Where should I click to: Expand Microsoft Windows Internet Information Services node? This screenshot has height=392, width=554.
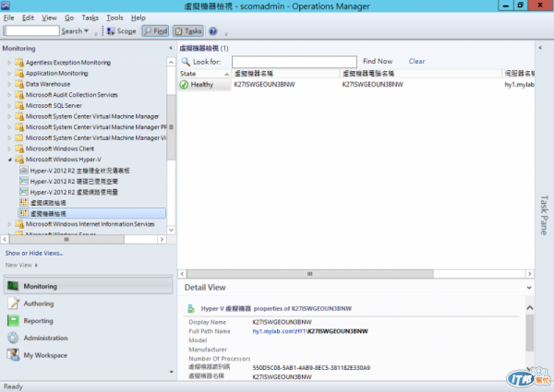click(x=9, y=224)
